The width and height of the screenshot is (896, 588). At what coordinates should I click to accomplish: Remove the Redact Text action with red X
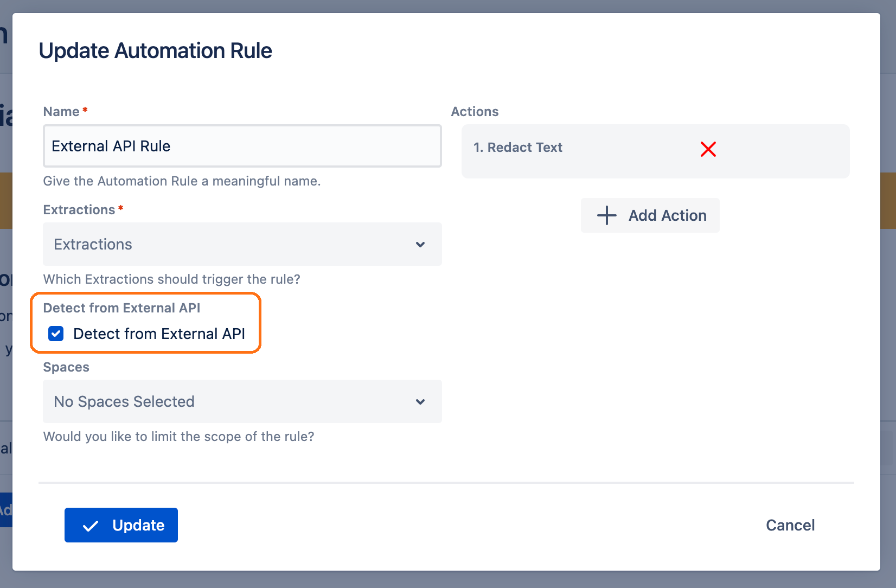[708, 149]
